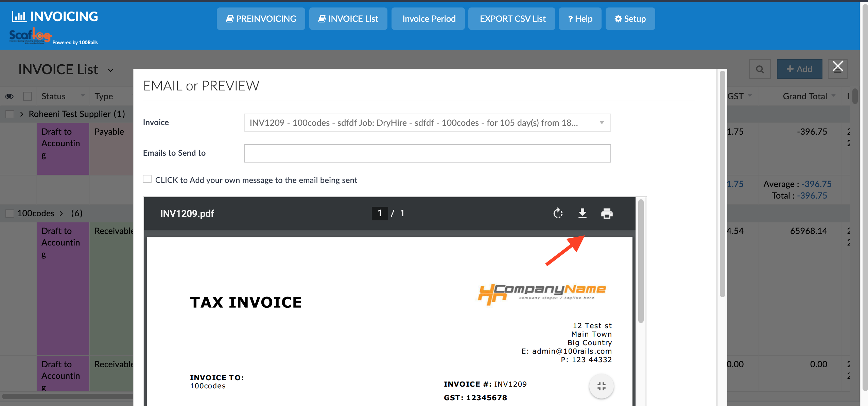Click the EXPORT CSV List button
Viewport: 868px width, 406px height.
(x=512, y=19)
